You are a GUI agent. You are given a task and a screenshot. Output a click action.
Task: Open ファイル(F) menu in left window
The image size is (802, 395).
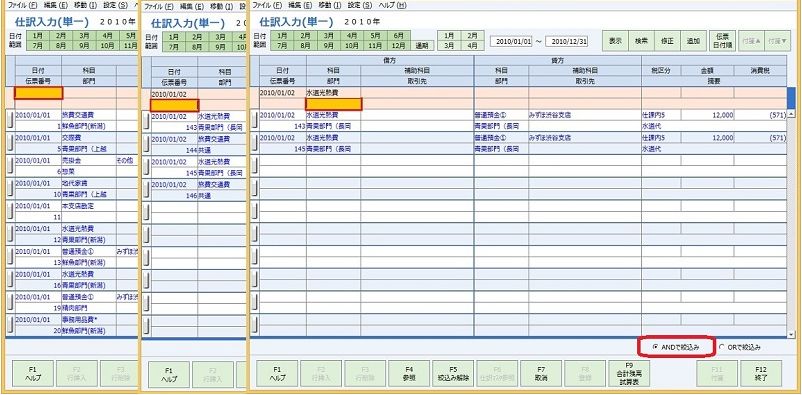coord(23,4)
